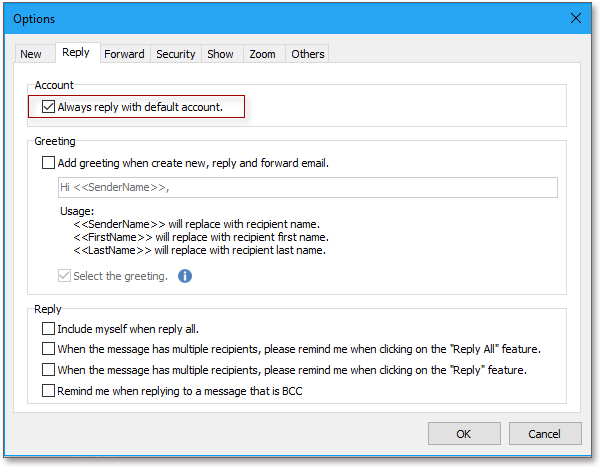The width and height of the screenshot is (601, 468).
Task: Open the Others tab
Action: pyautogui.click(x=308, y=54)
